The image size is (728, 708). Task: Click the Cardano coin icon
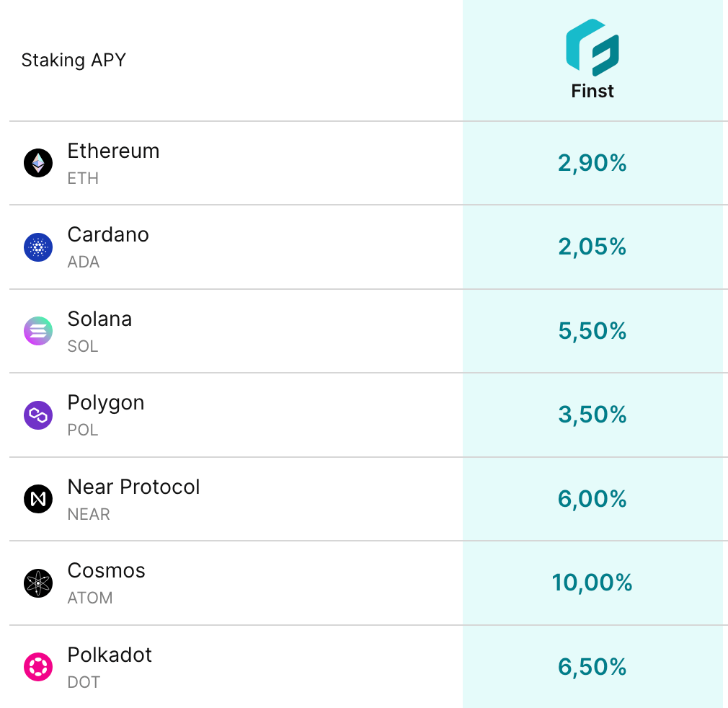coord(38,247)
